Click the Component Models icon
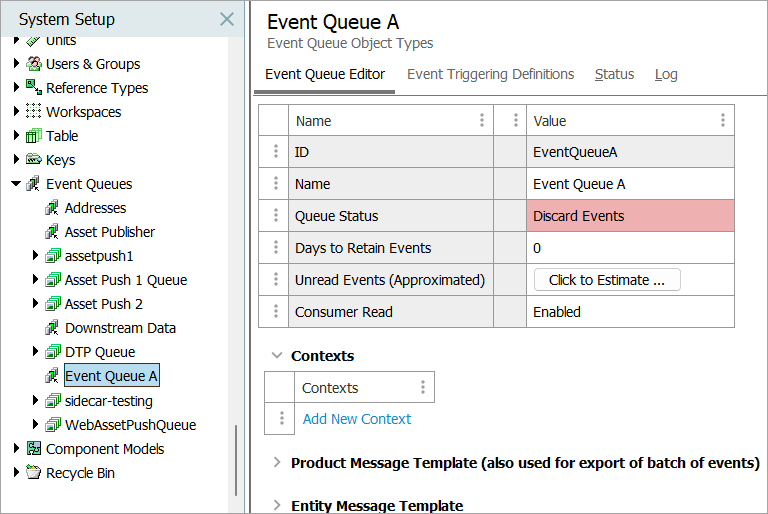This screenshot has width=768, height=514. 34,449
